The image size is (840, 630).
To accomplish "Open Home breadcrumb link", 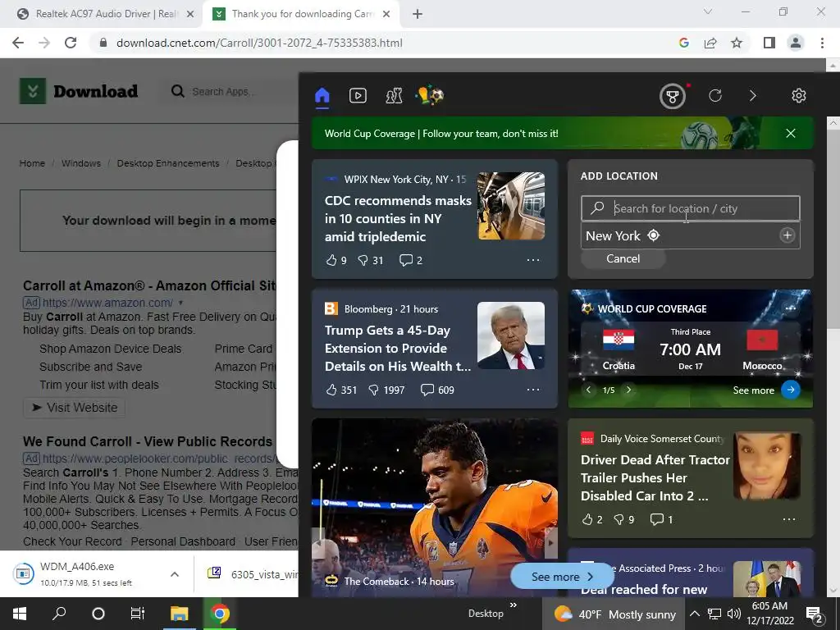I will pyautogui.click(x=32, y=163).
